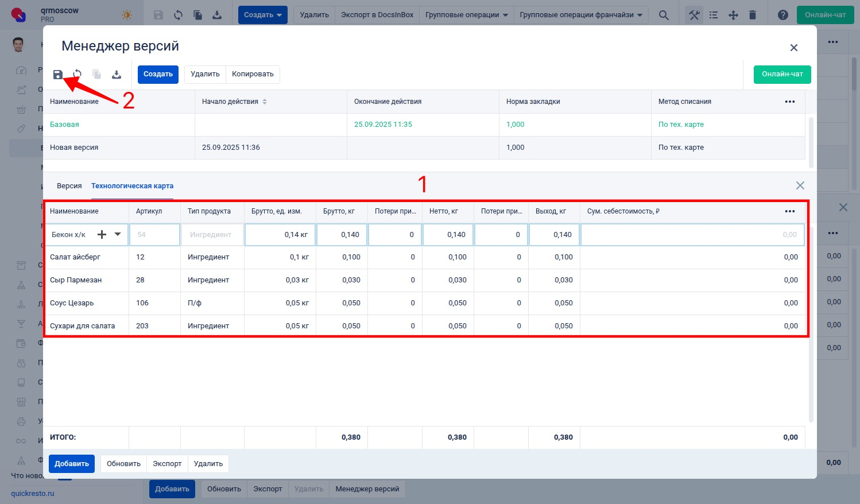Click Копировать in the Version Manager toolbar
Viewport: 860px width, 504px height.
pos(253,74)
